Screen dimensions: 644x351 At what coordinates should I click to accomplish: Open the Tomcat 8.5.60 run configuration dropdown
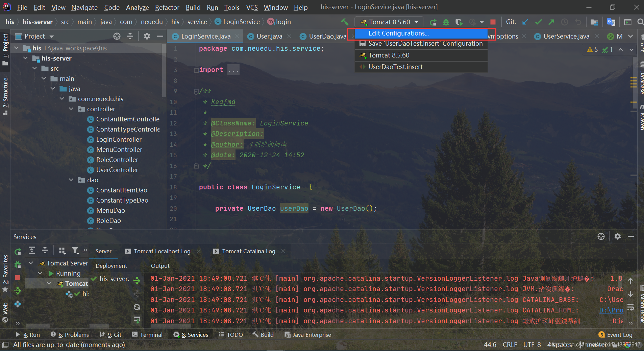[389, 22]
